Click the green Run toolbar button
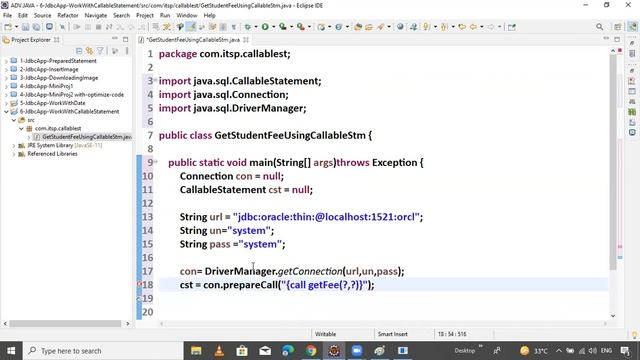Screen dimensions: 640x360 [265, 27]
